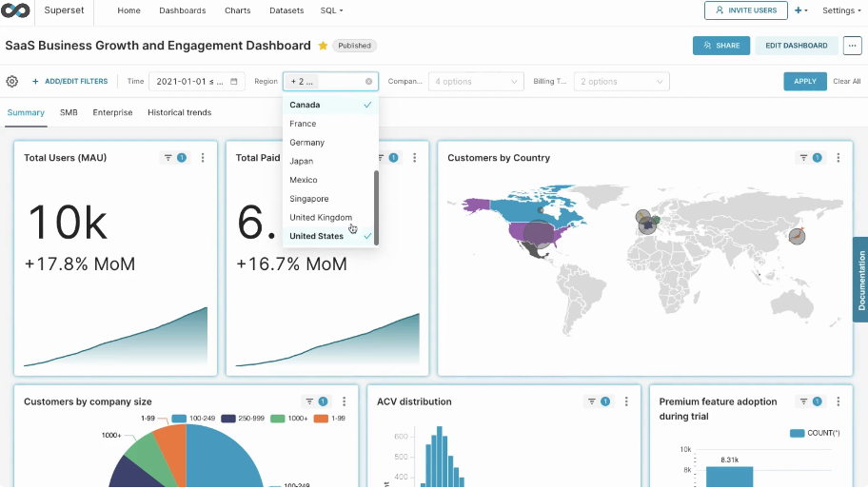Open Total Users (MAU) chart three-dot menu
This screenshot has height=489, width=868.
(x=202, y=158)
